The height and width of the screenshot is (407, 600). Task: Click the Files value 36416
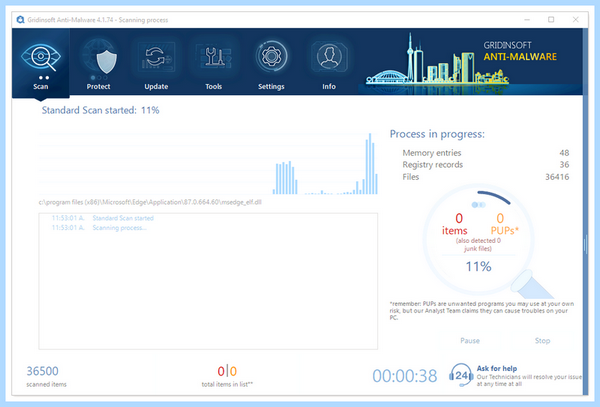557,177
